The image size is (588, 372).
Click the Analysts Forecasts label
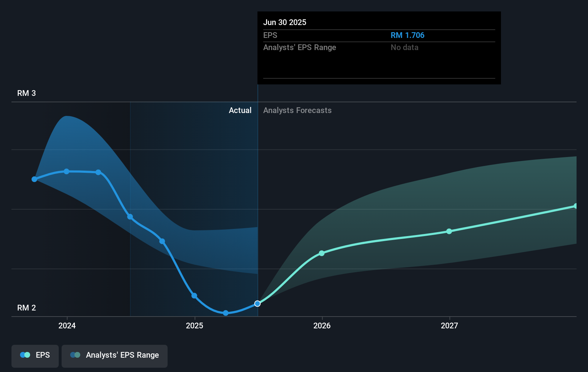[x=297, y=110]
